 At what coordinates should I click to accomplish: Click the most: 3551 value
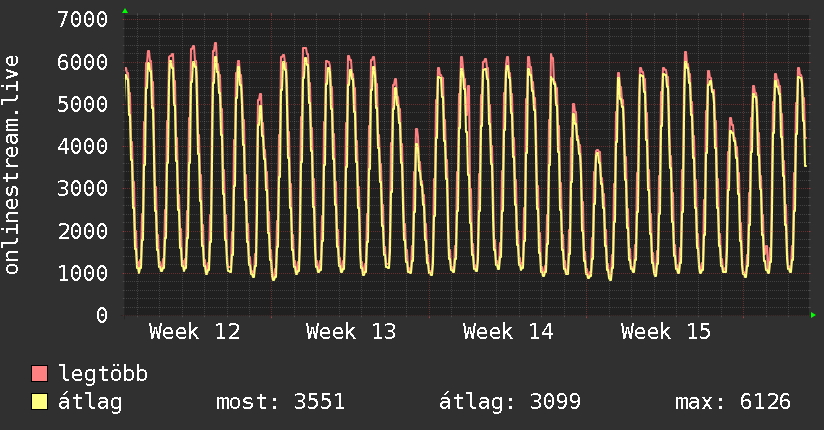point(280,402)
